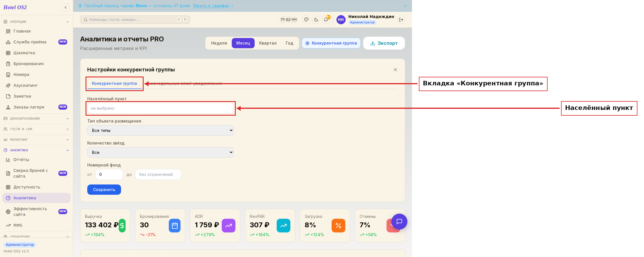Image resolution: width=644 pixels, height=257 pixels.
Task: Open Главная in the sidebar
Action: coord(36,31)
